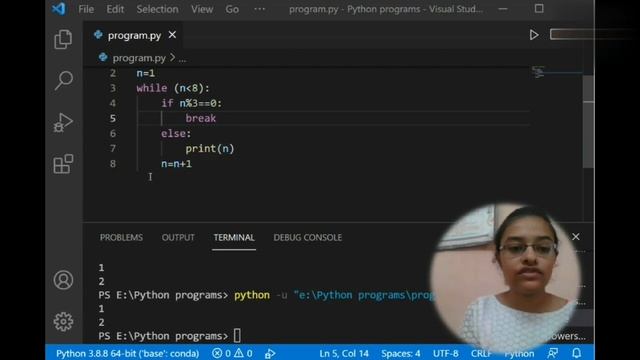
Task: Minimize the VS Code window
Action: click(503, 9)
